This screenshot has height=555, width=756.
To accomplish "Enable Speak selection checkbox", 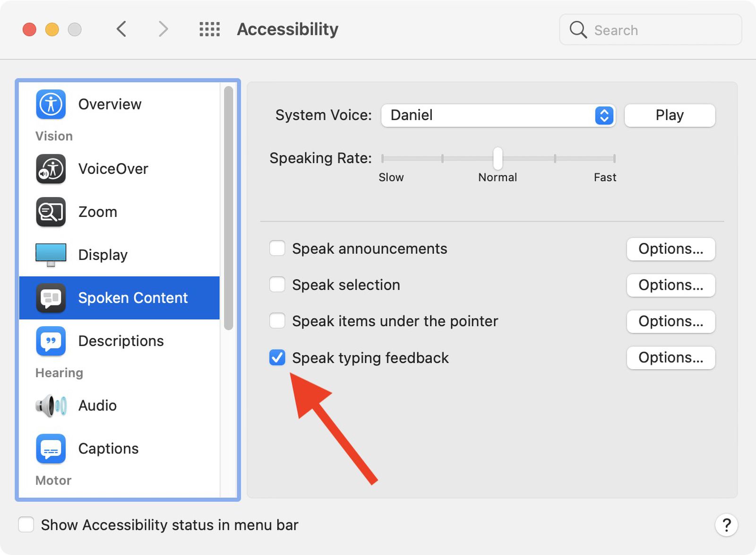I will pyautogui.click(x=277, y=285).
